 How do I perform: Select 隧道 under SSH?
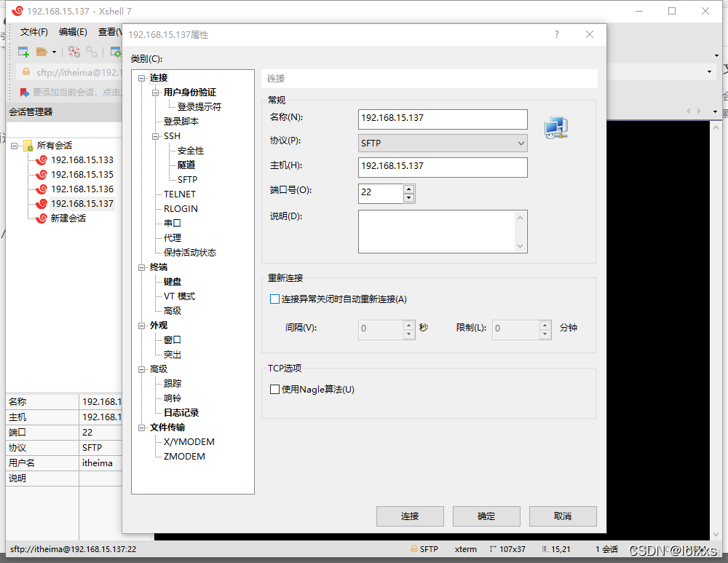186,165
